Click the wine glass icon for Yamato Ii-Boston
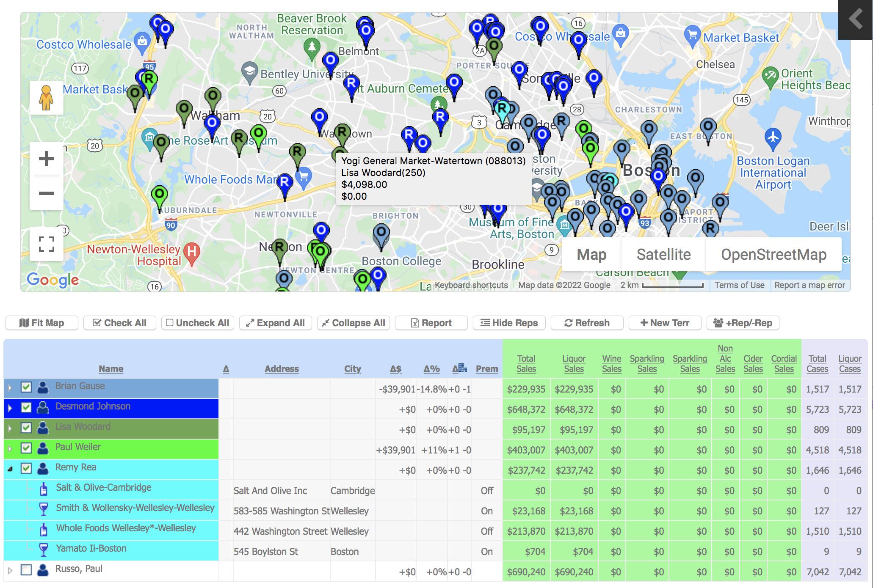Image resolution: width=873 pixels, height=588 pixels. point(43,550)
